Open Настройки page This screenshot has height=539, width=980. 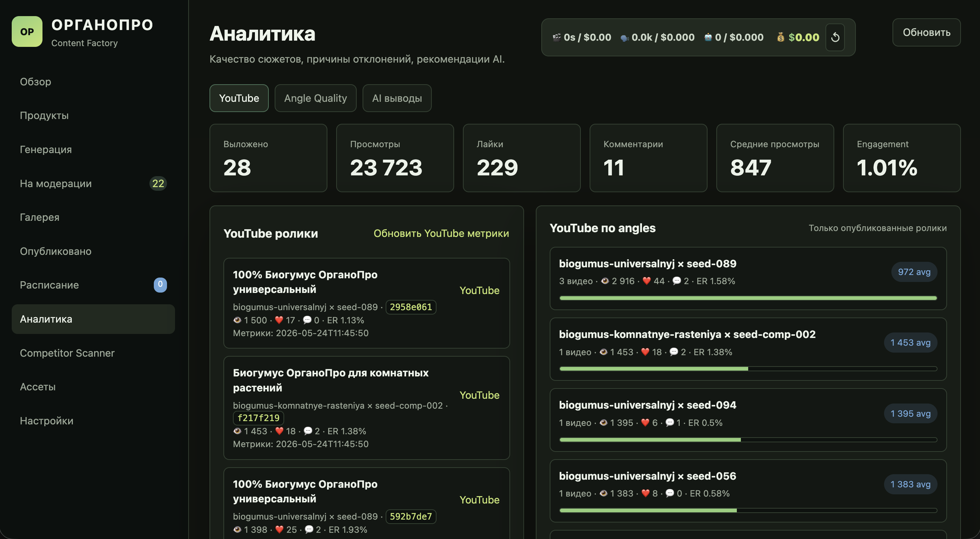pyautogui.click(x=93, y=421)
